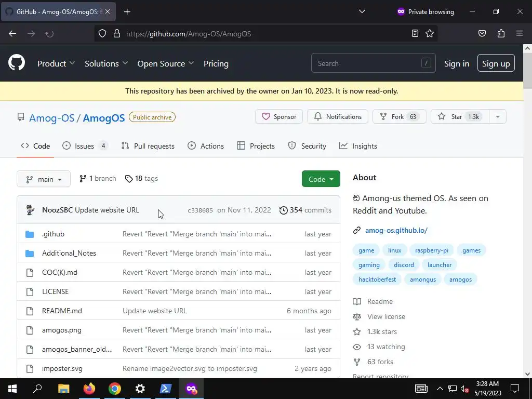Open README.md file
532x399 pixels.
click(x=62, y=311)
